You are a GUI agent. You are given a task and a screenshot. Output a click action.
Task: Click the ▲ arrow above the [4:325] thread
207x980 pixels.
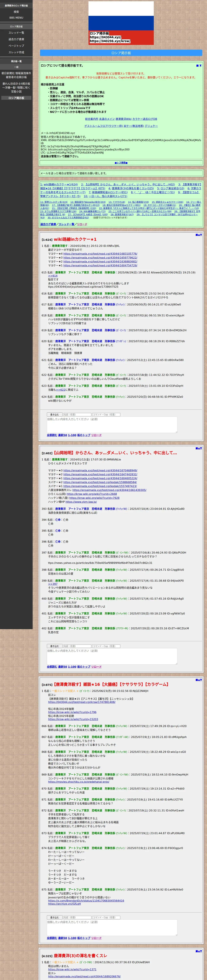tap(199, 951)
